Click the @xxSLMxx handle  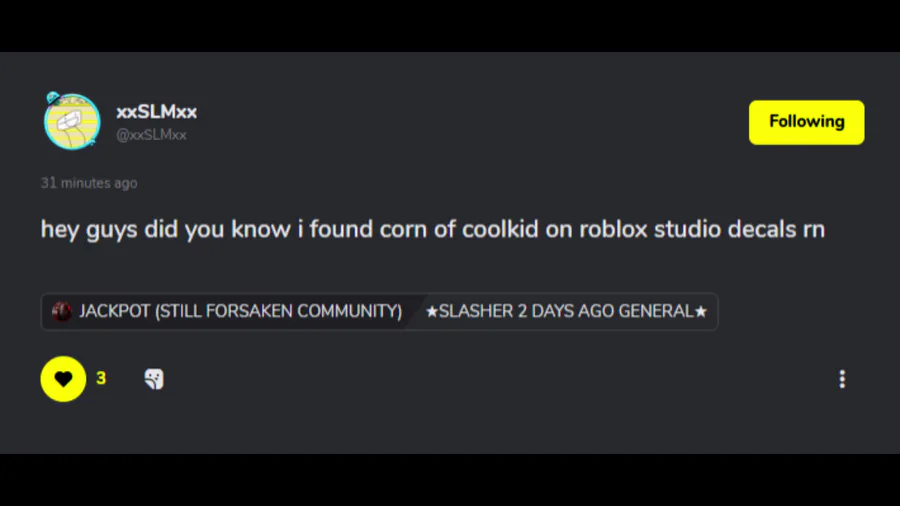pyautogui.click(x=151, y=135)
